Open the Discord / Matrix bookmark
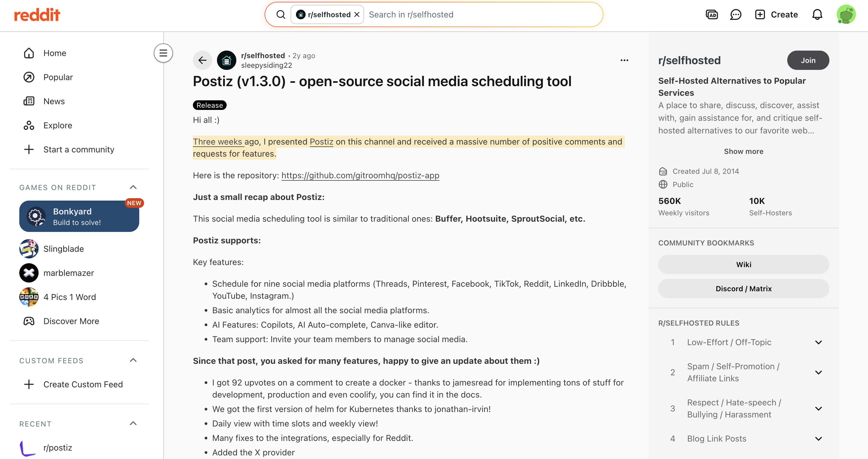 (744, 289)
